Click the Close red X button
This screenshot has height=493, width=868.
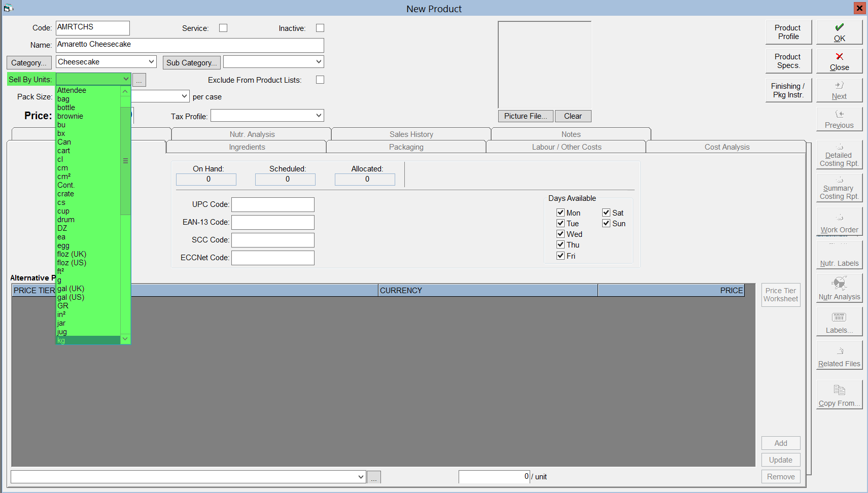point(839,61)
